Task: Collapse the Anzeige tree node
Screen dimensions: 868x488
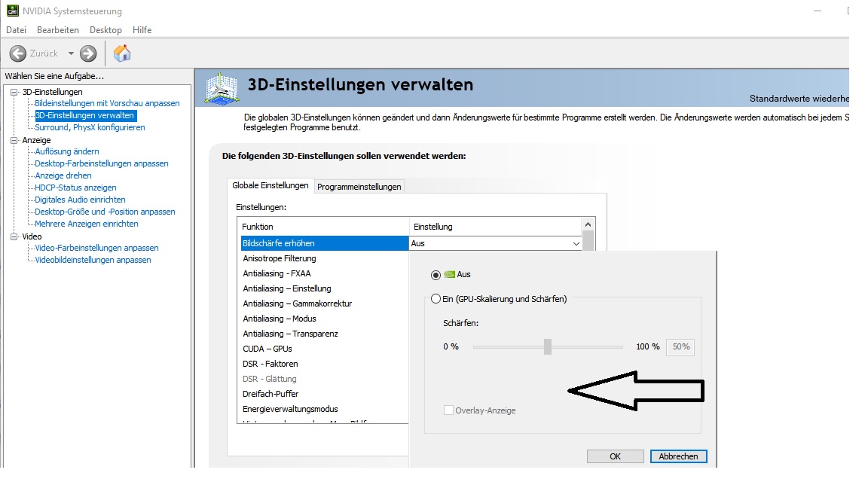Action: click(x=14, y=140)
